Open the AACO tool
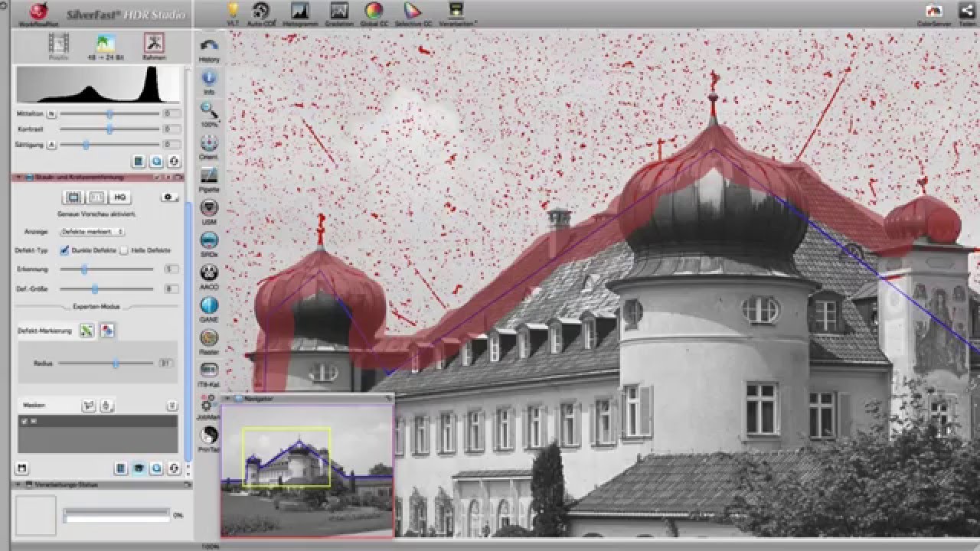Viewport: 980px width, 551px height. 209,276
